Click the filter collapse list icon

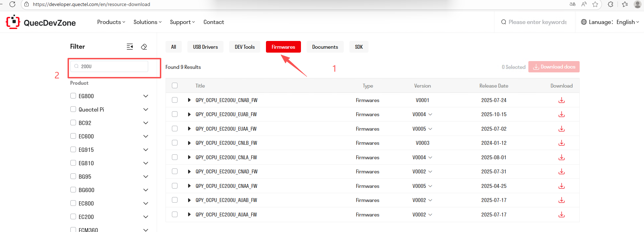(x=130, y=47)
